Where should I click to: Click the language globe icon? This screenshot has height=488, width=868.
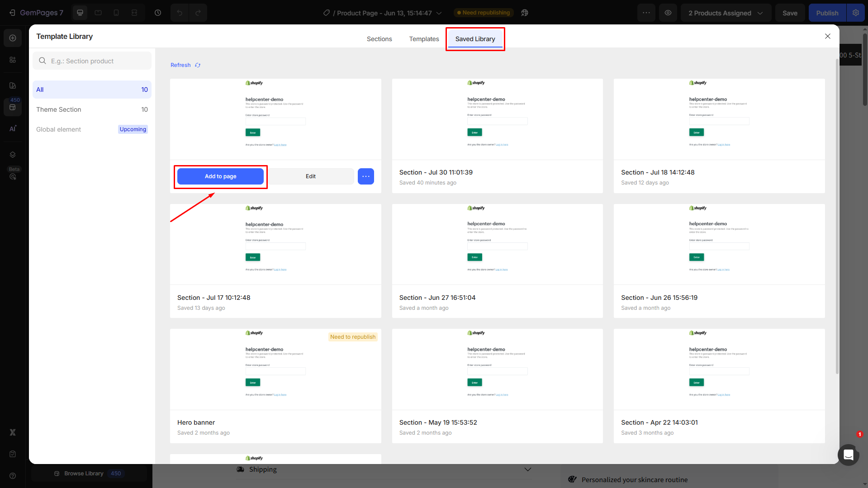pos(525,13)
